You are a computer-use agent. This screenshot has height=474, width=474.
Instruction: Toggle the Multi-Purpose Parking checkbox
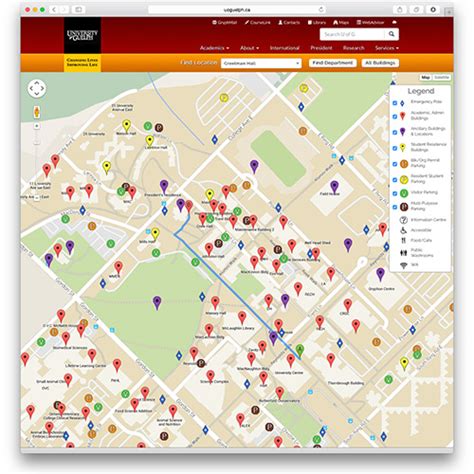(x=395, y=207)
